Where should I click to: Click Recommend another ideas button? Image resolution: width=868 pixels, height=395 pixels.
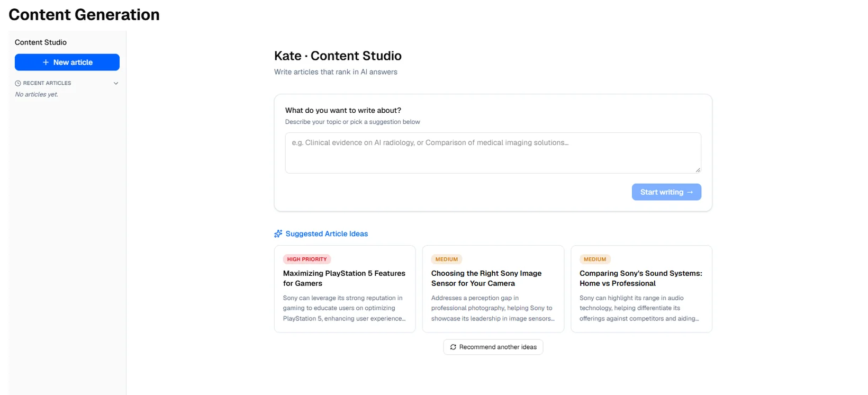click(493, 347)
